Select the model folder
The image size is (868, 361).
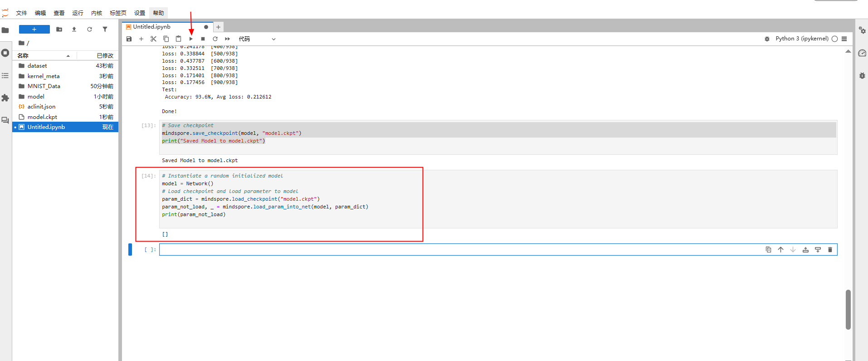[x=65, y=97]
